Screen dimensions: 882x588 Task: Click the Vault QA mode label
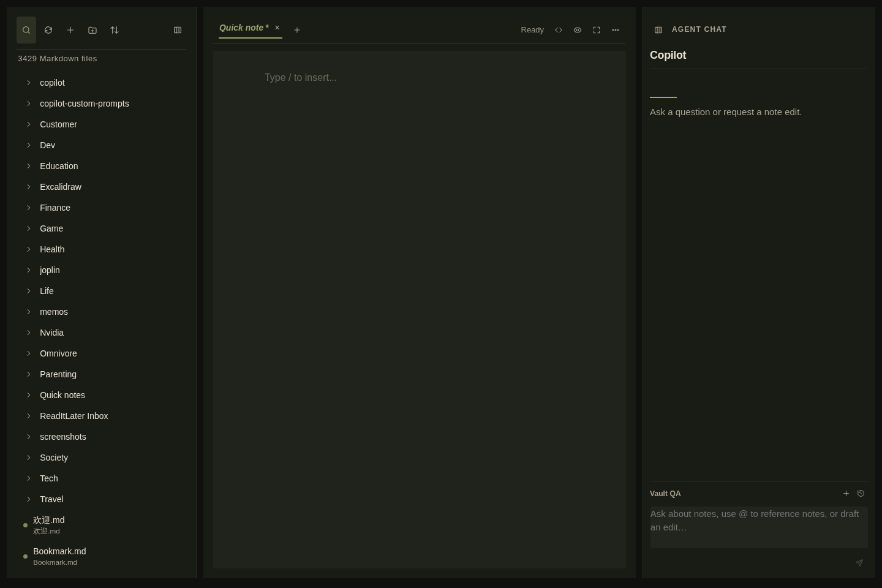coord(665,494)
